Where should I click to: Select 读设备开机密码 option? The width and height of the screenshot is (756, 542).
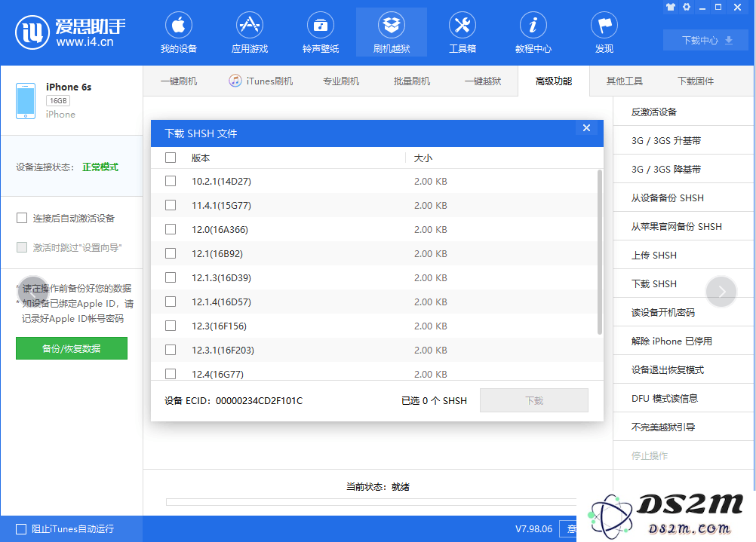pyautogui.click(x=684, y=312)
